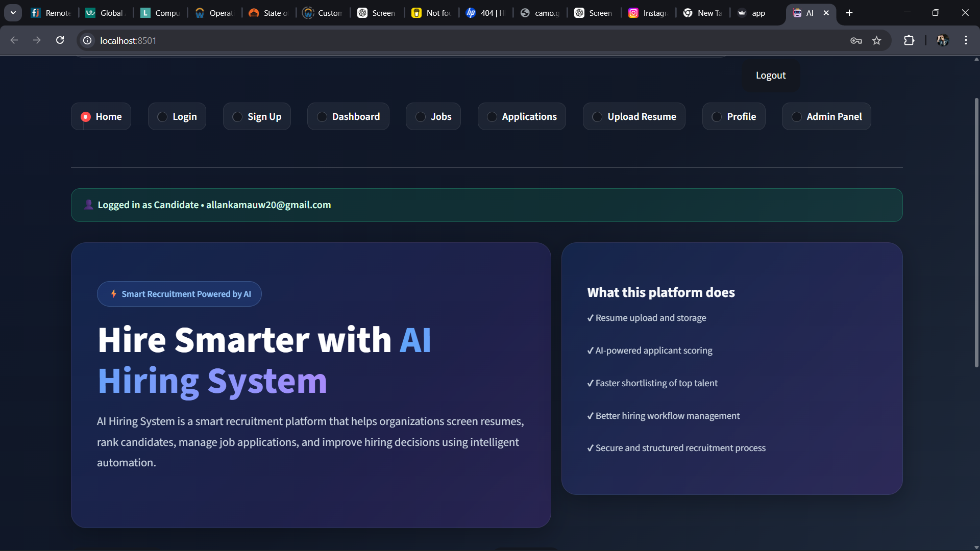
Task: Click the page vertical scrollbar thumb
Action: [976, 232]
